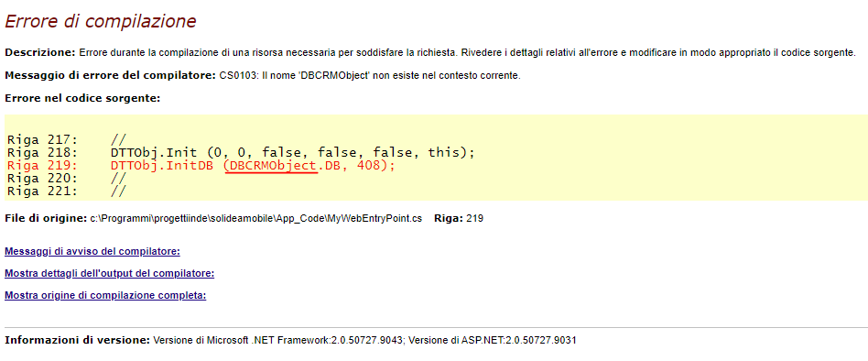The height and width of the screenshot is (361, 868).
Task: Click the CS0103 error message text
Action: point(370,76)
